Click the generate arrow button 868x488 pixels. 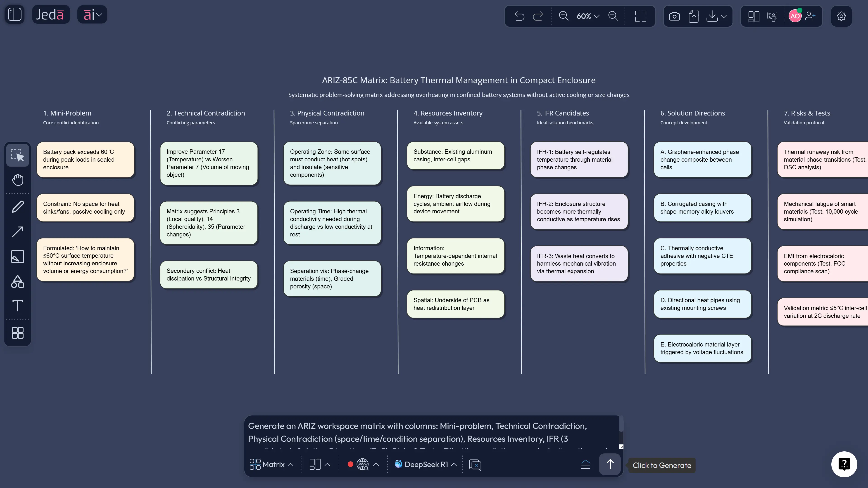[610, 464]
